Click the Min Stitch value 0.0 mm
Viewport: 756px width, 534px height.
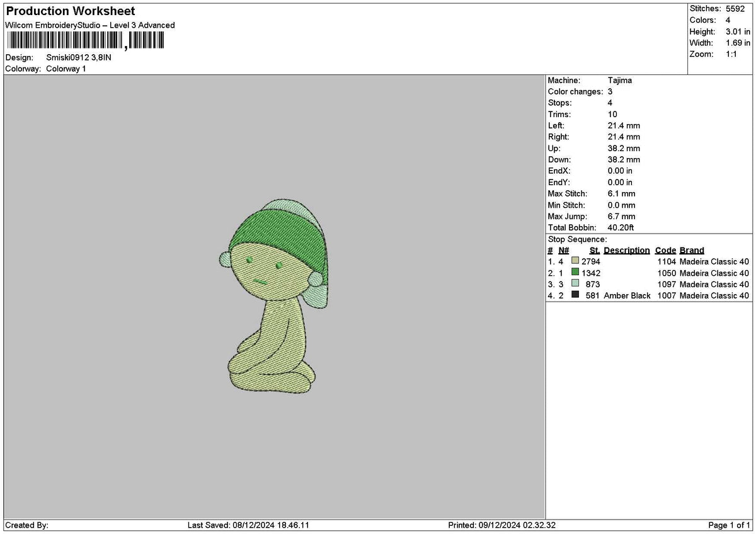click(x=622, y=205)
